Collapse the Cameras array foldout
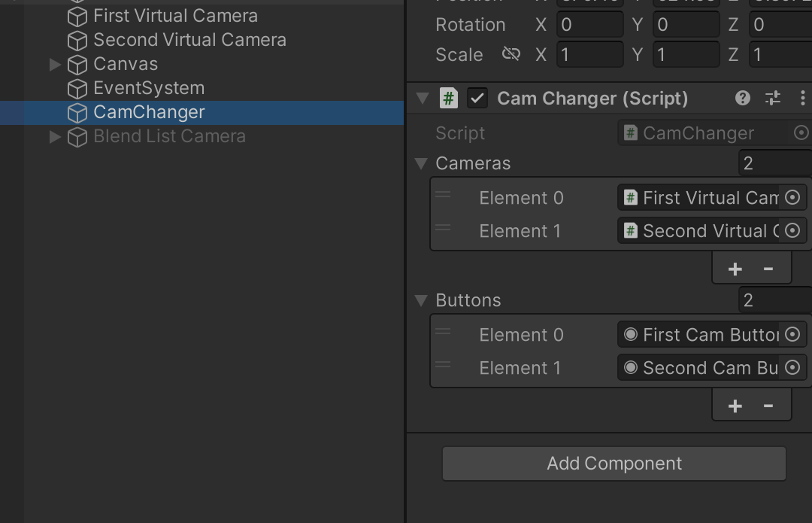 tap(421, 163)
